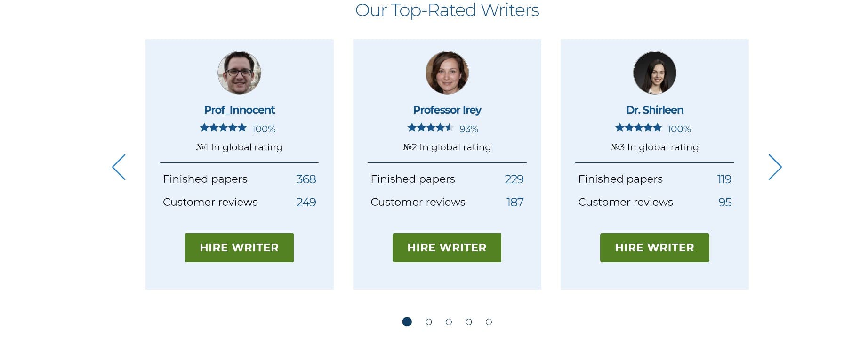Screen dimensions: 868x341
Task: Hire writer Dr. Shirleen
Action: point(654,248)
